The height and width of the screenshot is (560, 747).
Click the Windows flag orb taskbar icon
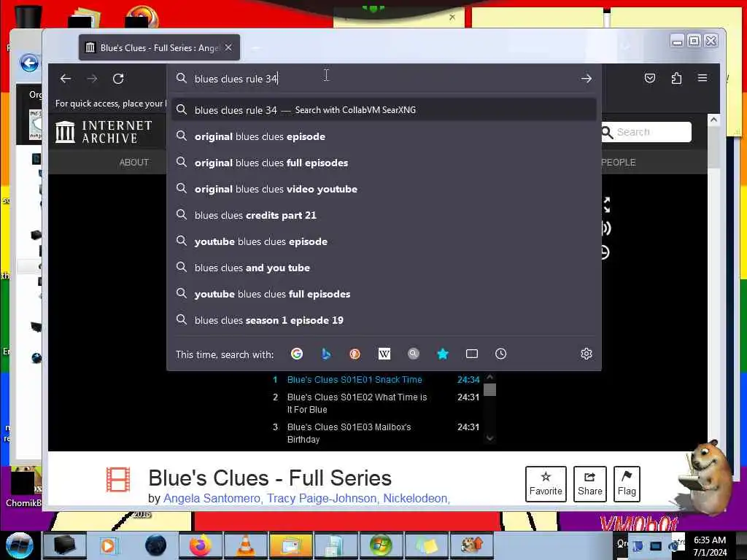[x=380, y=545]
